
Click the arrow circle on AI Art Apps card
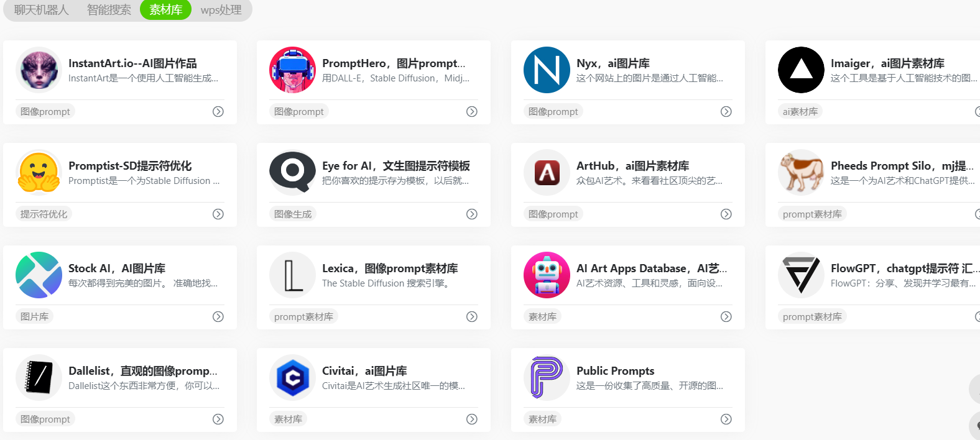click(x=726, y=316)
